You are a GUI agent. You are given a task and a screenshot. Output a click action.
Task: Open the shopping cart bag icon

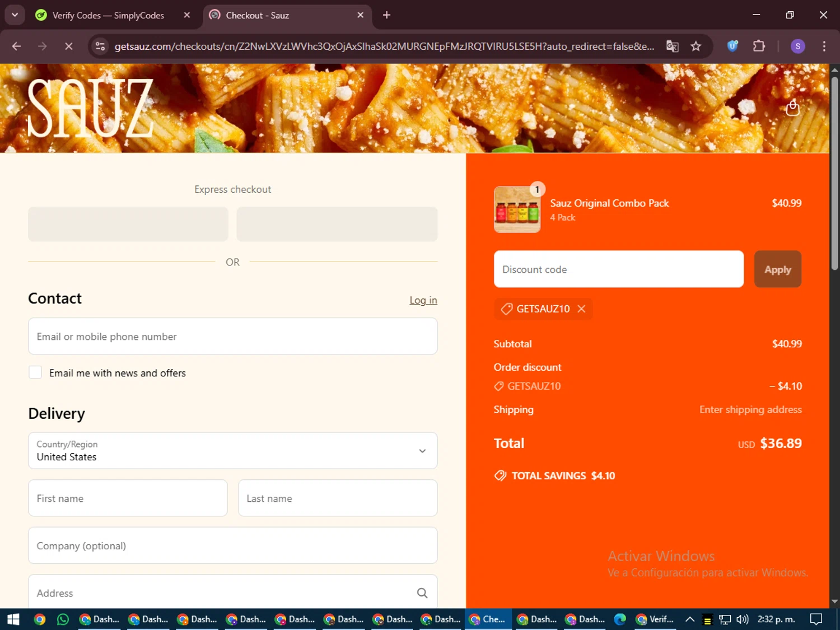[792, 107]
